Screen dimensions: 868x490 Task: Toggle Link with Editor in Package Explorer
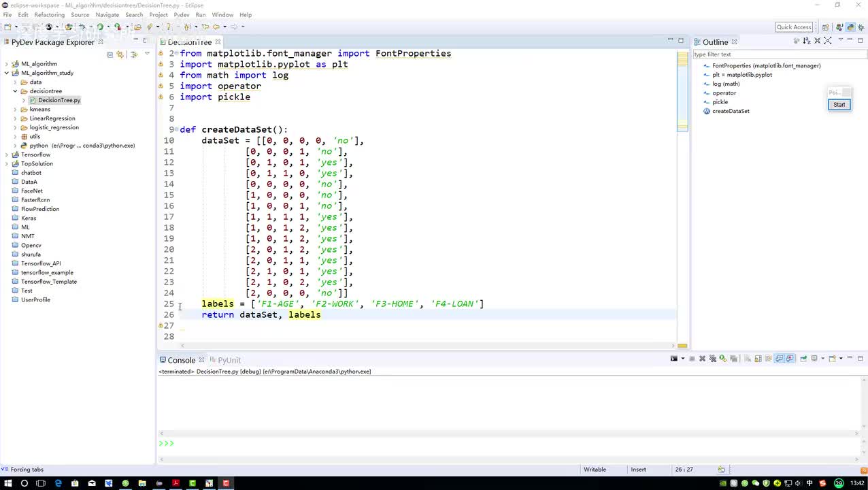120,54
